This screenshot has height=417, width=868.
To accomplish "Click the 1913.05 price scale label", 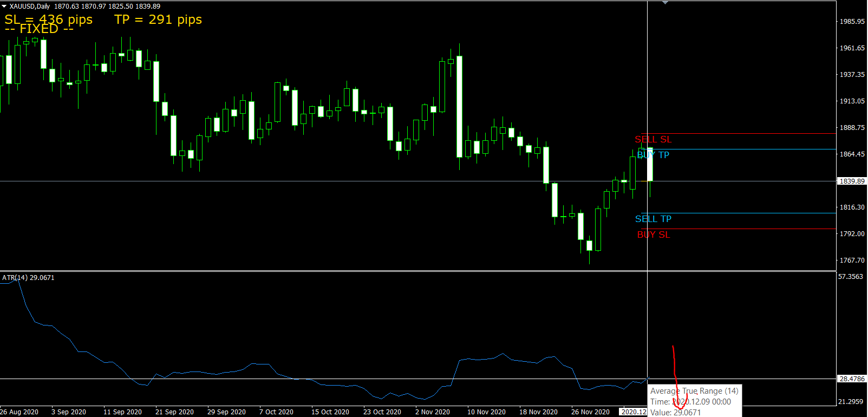I will 852,101.
